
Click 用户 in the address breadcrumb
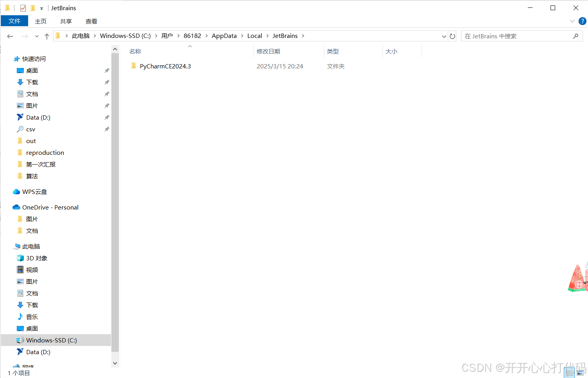[167, 36]
